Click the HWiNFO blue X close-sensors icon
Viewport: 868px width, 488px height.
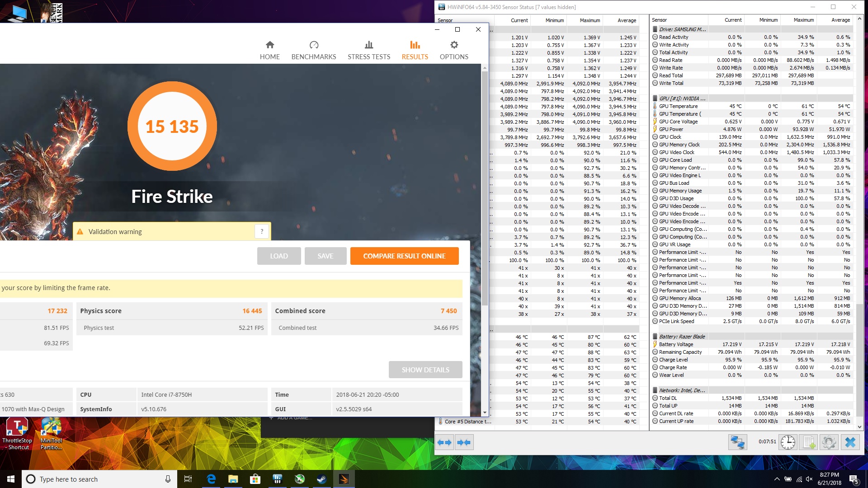coord(850,442)
